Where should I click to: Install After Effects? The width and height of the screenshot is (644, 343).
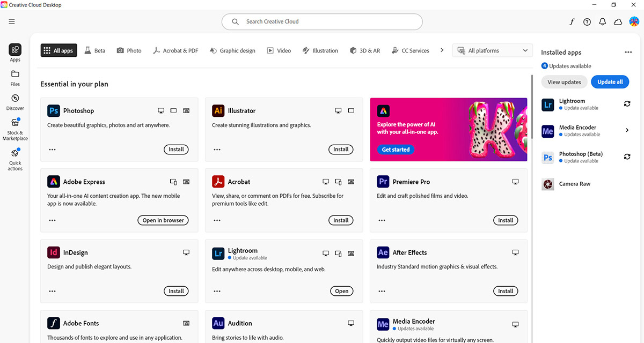(506, 291)
